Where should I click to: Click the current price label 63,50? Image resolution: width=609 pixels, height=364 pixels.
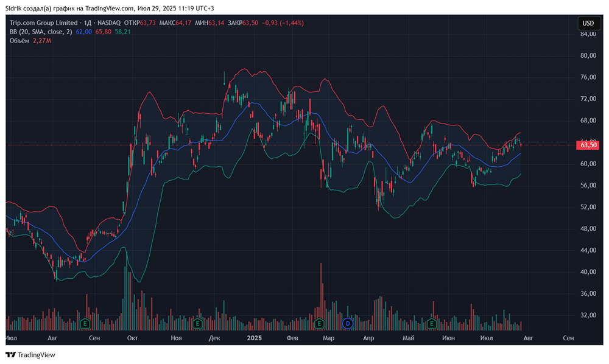[x=588, y=145]
